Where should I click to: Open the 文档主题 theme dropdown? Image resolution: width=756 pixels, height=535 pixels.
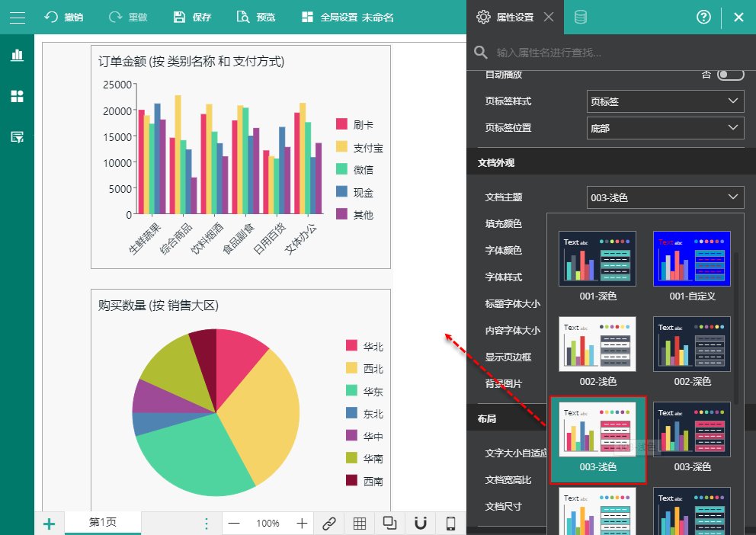665,197
